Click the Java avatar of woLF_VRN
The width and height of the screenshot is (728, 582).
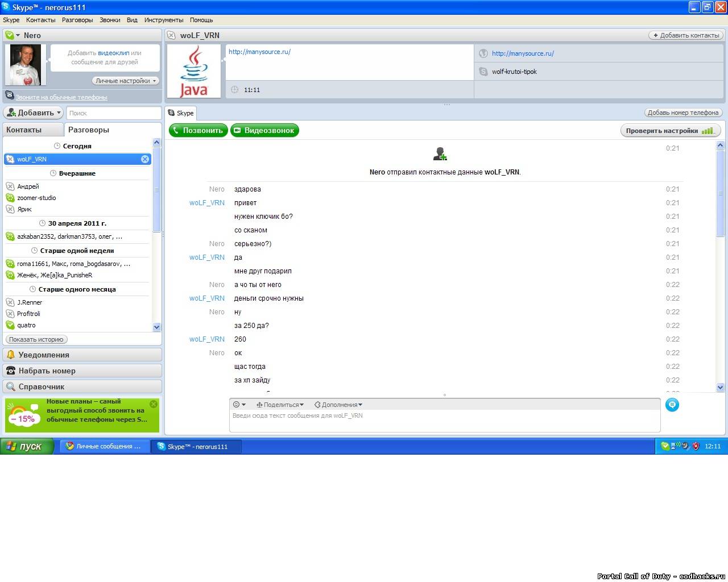pyautogui.click(x=194, y=72)
